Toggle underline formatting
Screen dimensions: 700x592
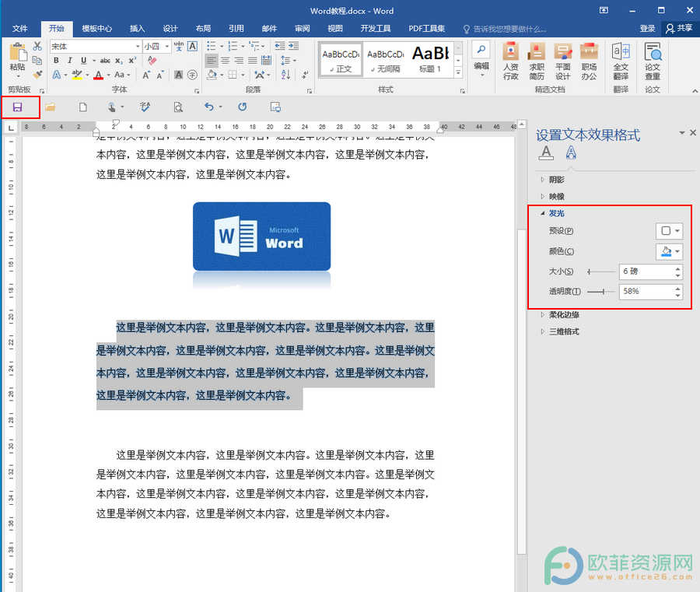[x=83, y=60]
